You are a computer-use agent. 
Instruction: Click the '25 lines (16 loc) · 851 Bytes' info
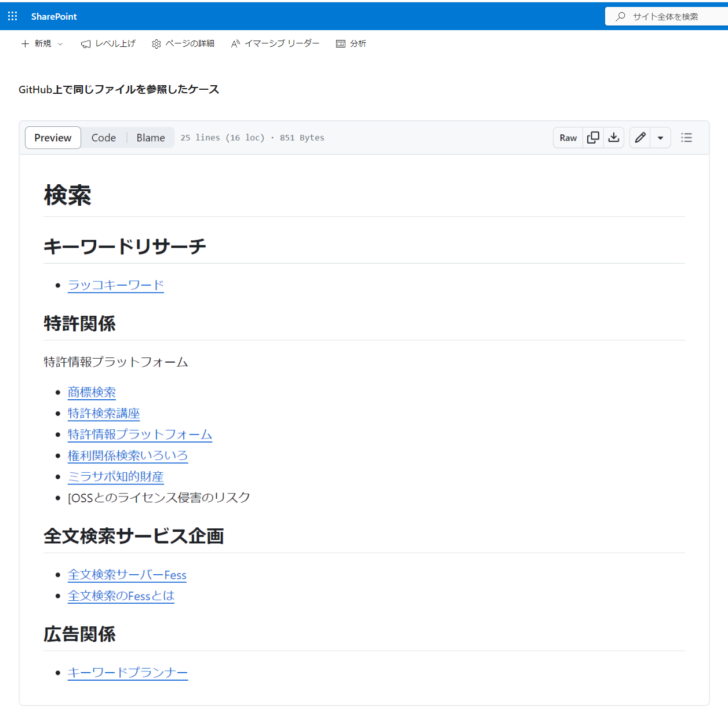252,138
